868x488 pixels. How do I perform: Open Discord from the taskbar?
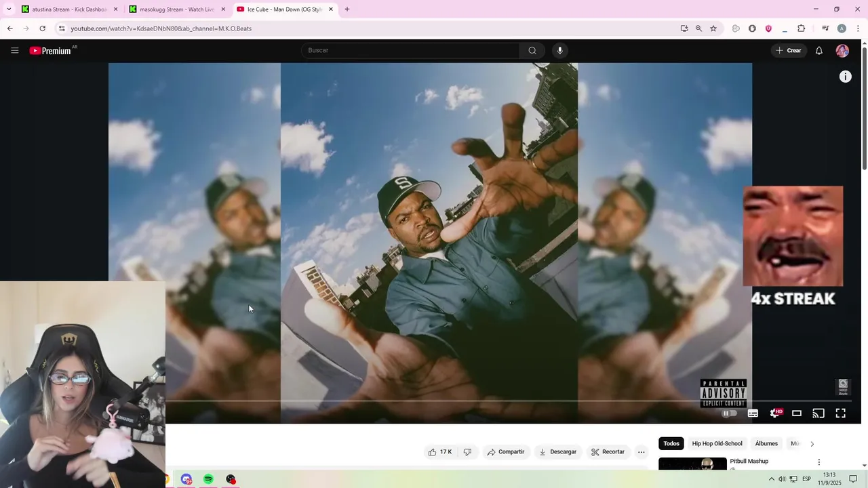[x=186, y=479]
